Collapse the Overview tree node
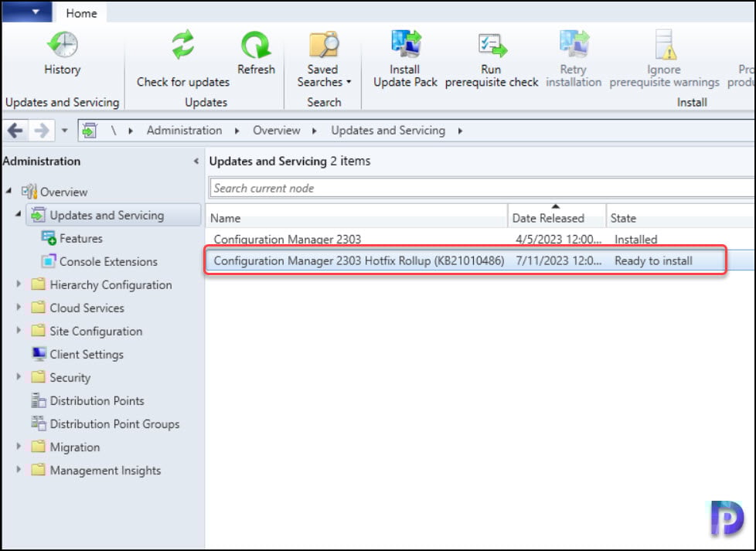 click(9, 191)
